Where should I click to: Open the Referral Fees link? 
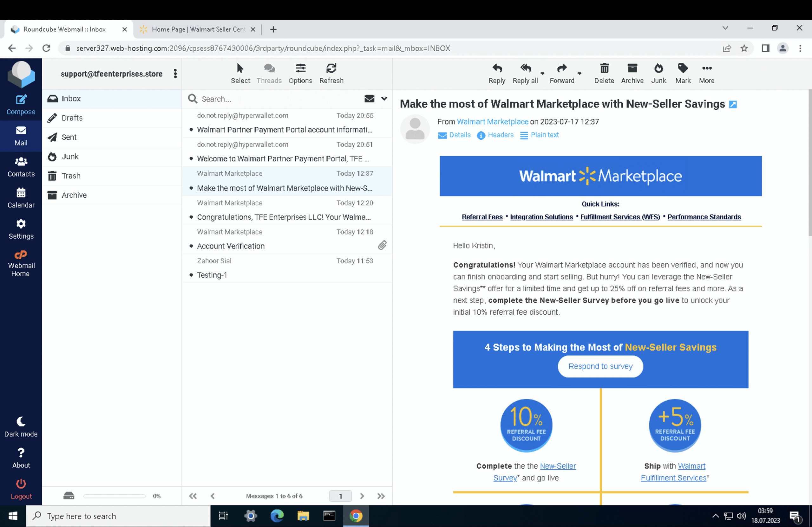click(x=482, y=217)
